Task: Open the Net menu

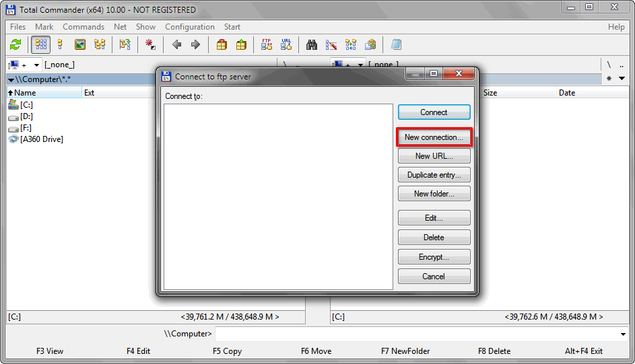Action: tap(121, 27)
